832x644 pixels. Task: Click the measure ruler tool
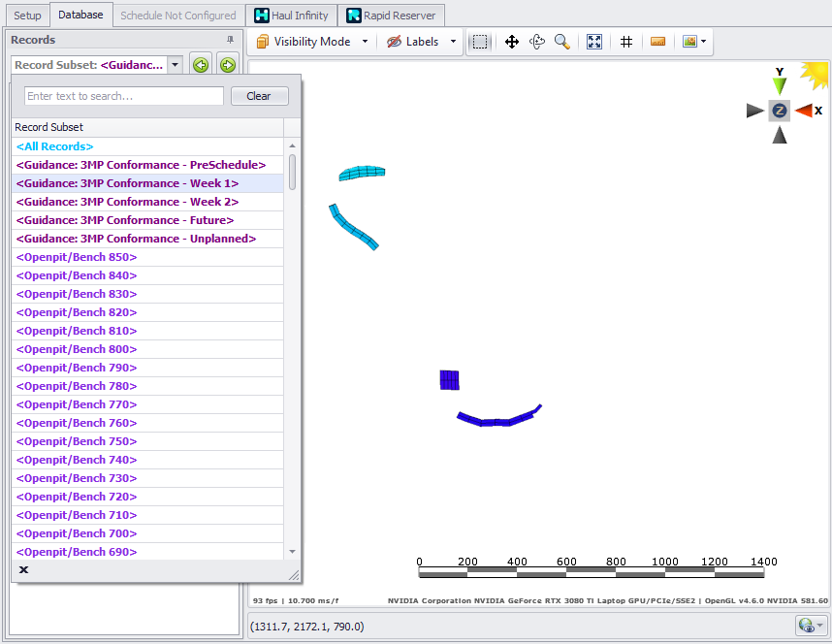[x=658, y=42]
